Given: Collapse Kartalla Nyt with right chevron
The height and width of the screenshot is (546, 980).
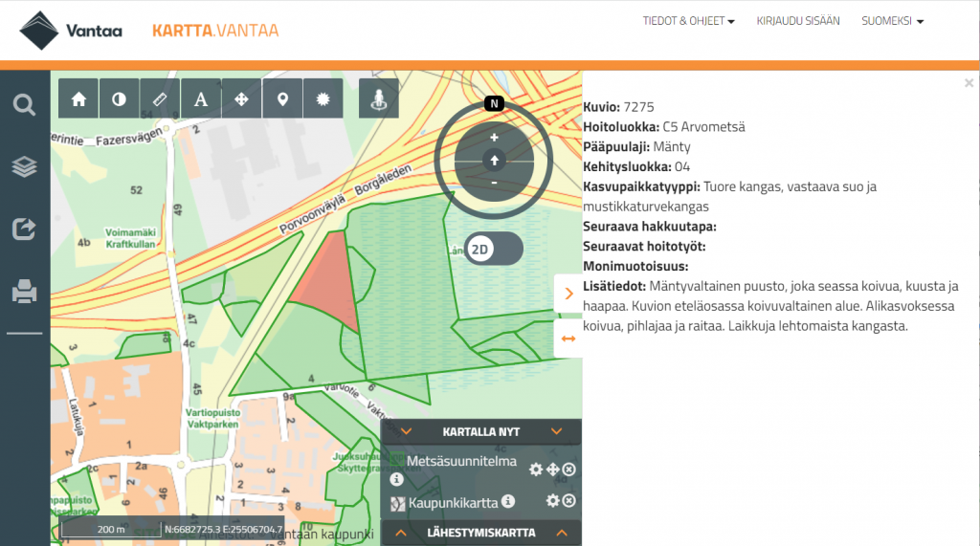Looking at the screenshot, I should pyautogui.click(x=556, y=431).
